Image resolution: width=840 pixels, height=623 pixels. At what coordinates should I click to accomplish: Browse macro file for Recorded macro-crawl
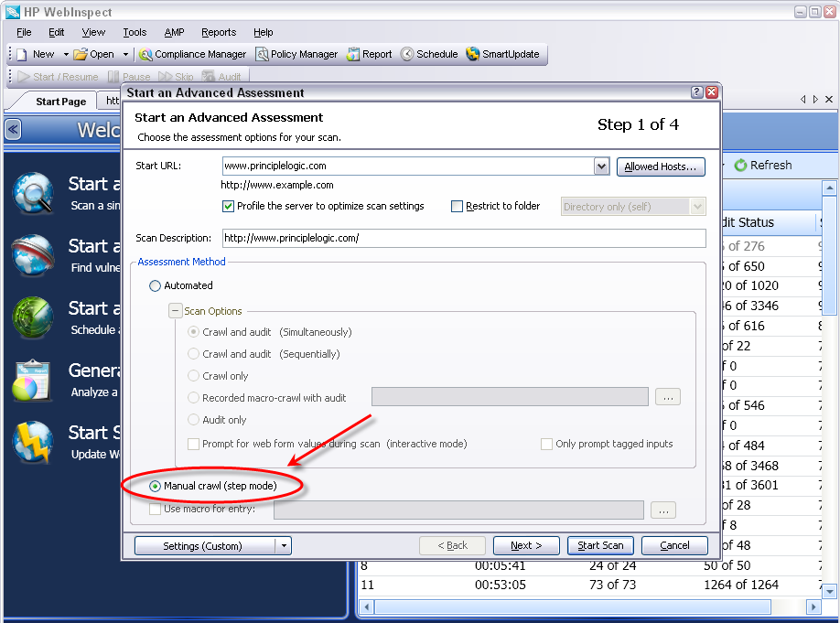pos(667,397)
